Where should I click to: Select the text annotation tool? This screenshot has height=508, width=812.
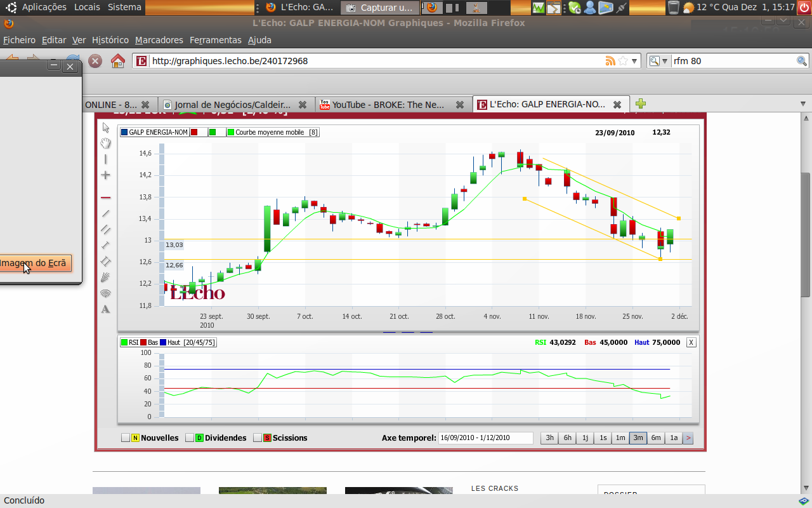[106, 309]
